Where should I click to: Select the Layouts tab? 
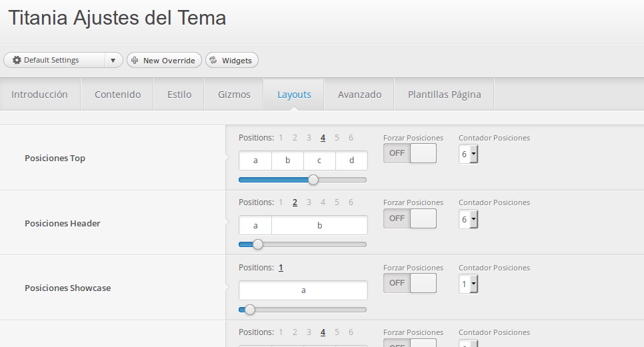(x=294, y=95)
